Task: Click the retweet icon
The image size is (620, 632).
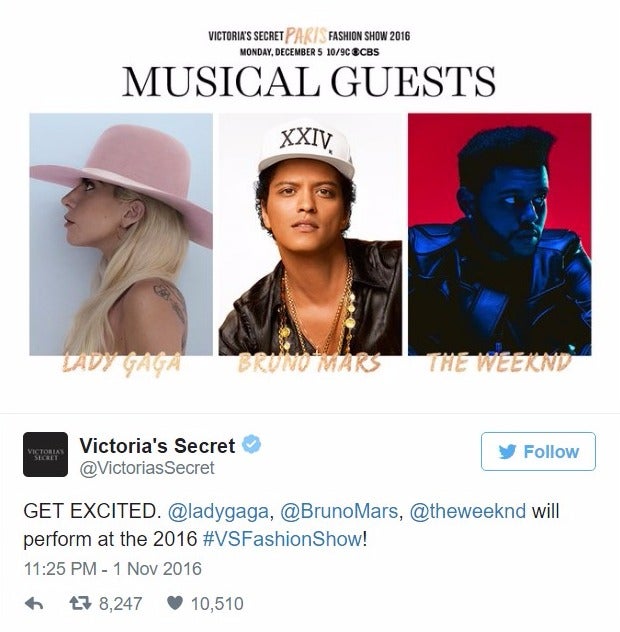Action: coord(81,603)
